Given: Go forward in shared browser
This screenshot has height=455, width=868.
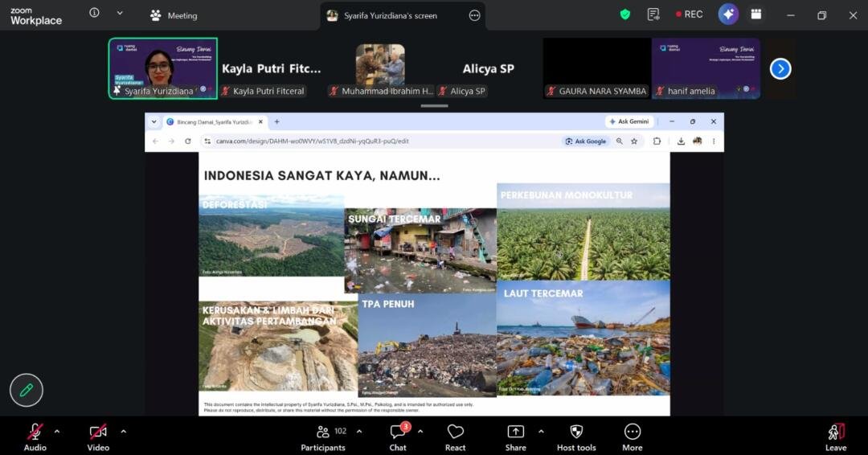Looking at the screenshot, I should coord(172,141).
